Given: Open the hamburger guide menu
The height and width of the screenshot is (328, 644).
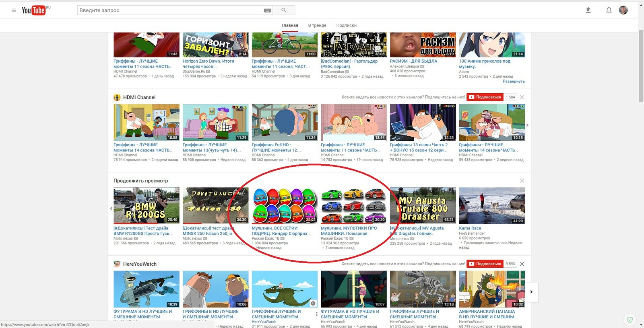Looking at the screenshot, I should [x=14, y=10].
